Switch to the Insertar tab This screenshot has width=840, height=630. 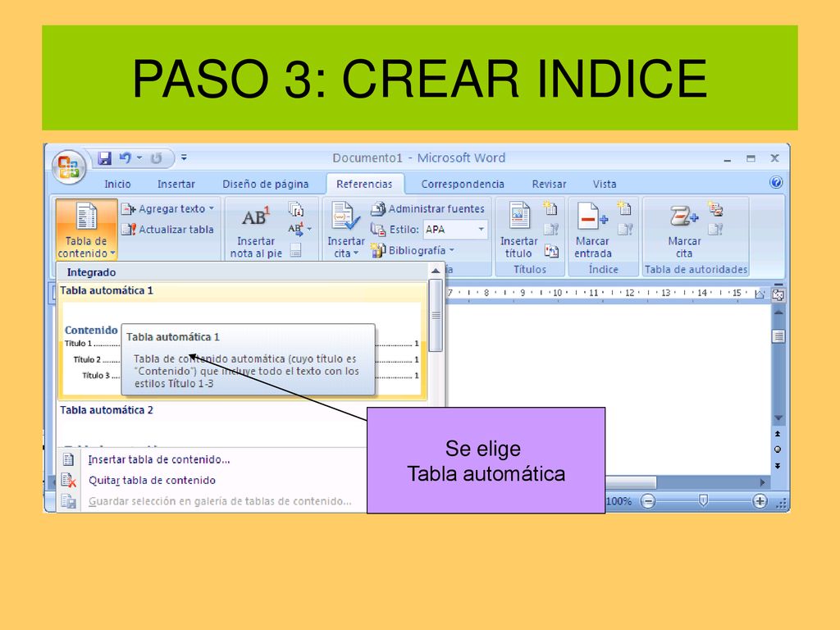[176, 184]
